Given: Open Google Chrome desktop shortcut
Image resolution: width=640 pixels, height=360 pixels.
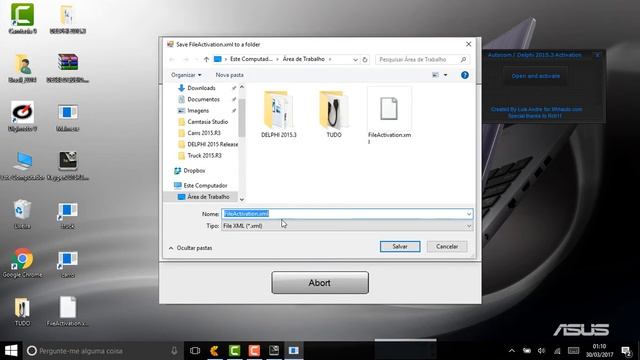Looking at the screenshot, I should 22,263.
